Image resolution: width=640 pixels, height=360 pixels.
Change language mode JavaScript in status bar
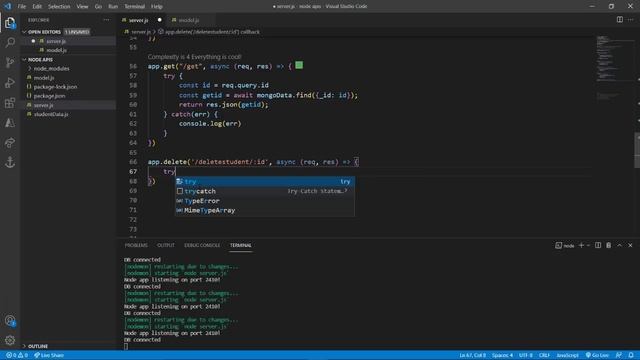point(567,355)
